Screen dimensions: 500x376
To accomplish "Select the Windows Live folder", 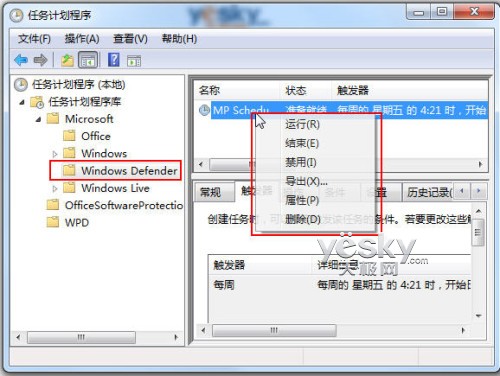I will [x=115, y=188].
